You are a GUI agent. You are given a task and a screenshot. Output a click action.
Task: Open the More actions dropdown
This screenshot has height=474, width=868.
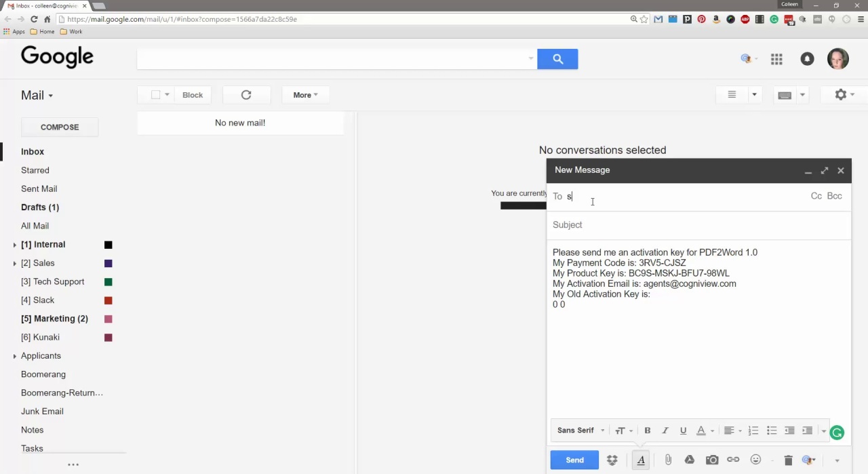(x=305, y=95)
